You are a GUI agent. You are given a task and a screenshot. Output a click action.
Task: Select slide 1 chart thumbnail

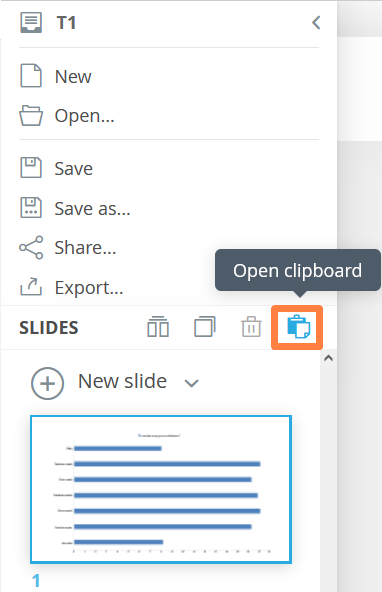click(161, 489)
